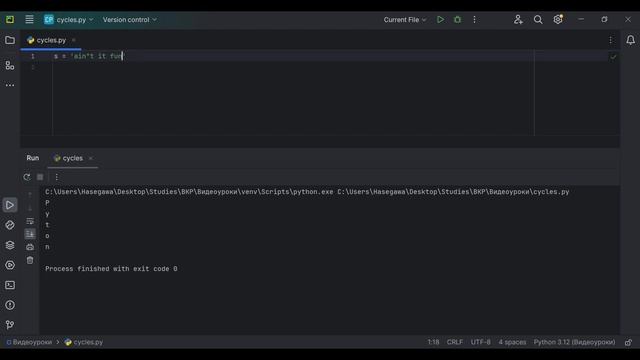Screen dimensions: 640x360
Task: Close the cycles run tab
Action: (91, 158)
